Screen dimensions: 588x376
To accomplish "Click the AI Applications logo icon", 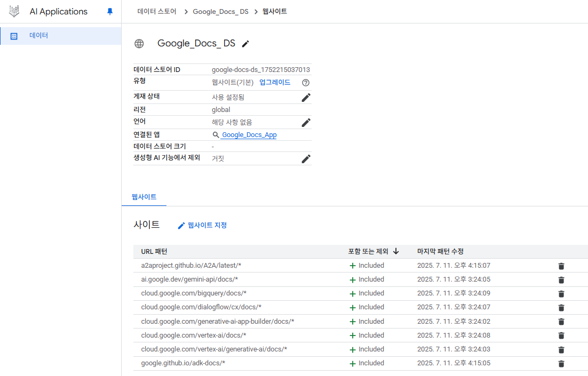I will point(14,11).
